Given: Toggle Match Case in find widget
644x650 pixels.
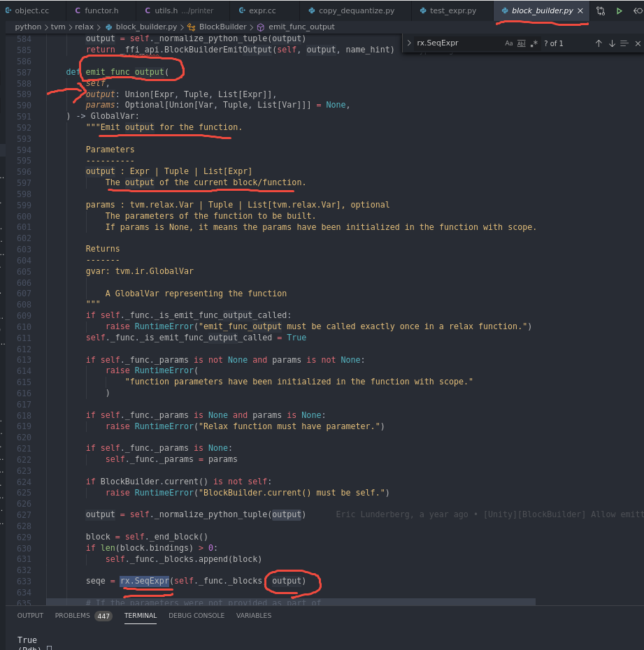Looking at the screenshot, I should (x=508, y=43).
